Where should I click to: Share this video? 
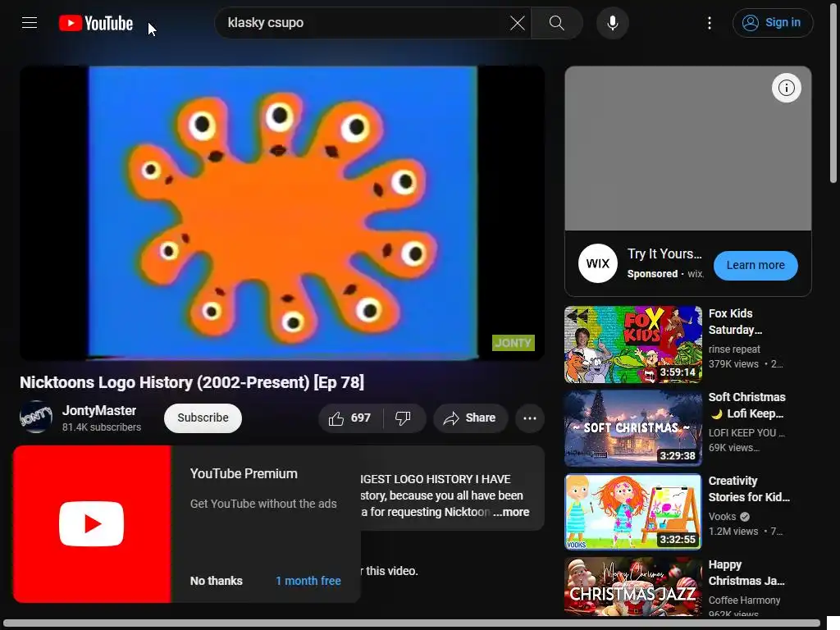coord(470,418)
